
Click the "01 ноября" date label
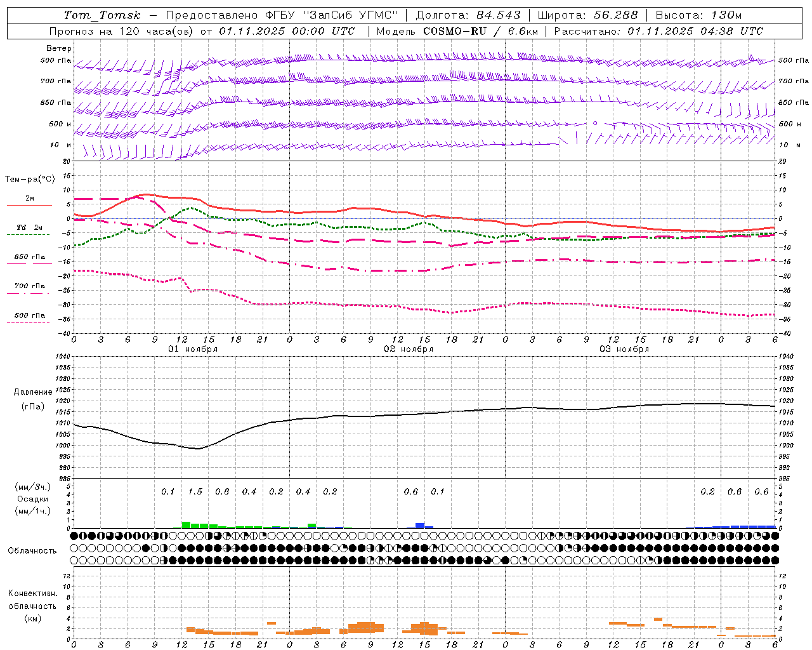(x=193, y=349)
